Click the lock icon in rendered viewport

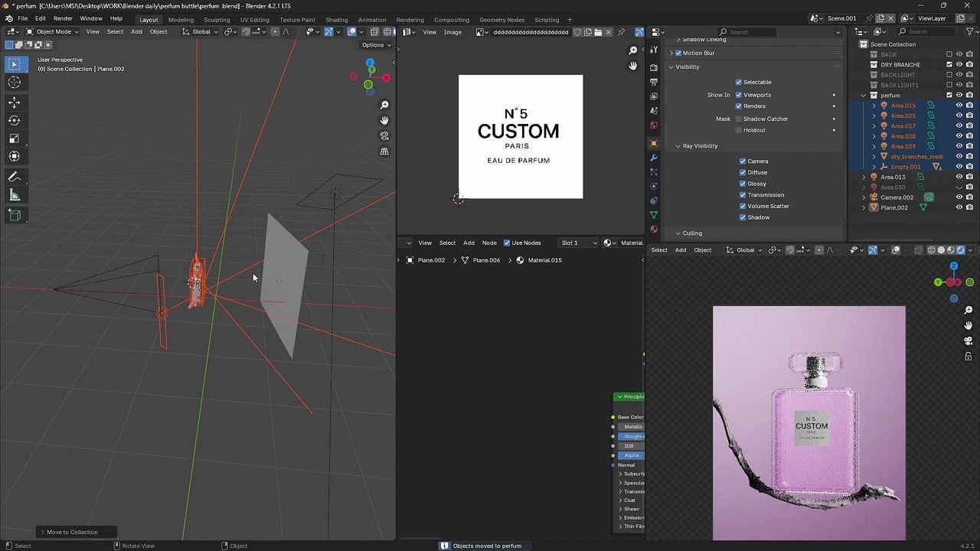pos(969,356)
